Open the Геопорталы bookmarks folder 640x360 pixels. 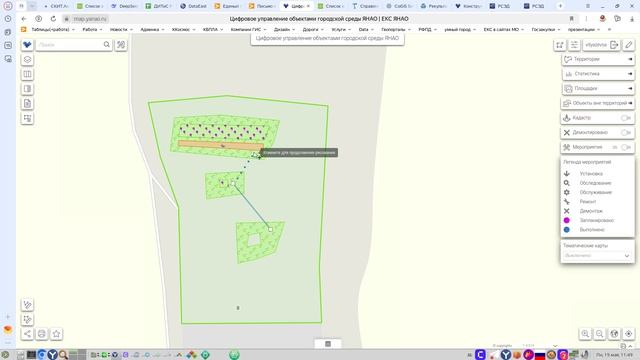[x=396, y=29]
